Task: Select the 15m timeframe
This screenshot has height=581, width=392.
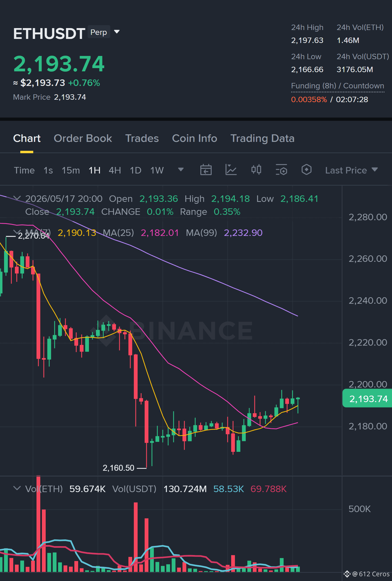Action: (71, 170)
